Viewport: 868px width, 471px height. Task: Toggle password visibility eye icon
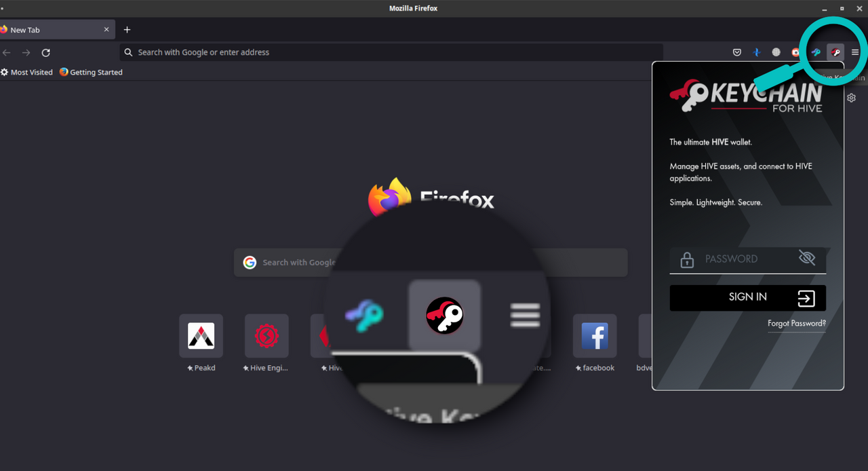pos(806,258)
